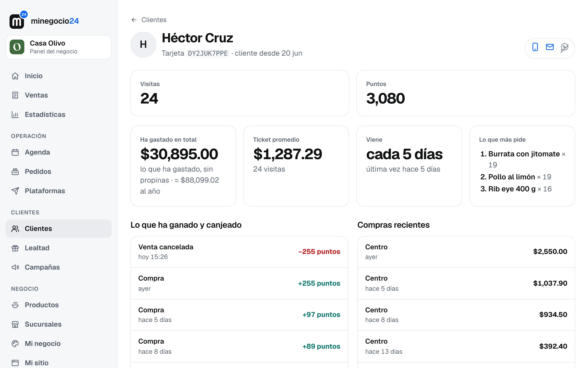Click the Visitas 24 card
Screen dimensions: 588x368
point(240,93)
